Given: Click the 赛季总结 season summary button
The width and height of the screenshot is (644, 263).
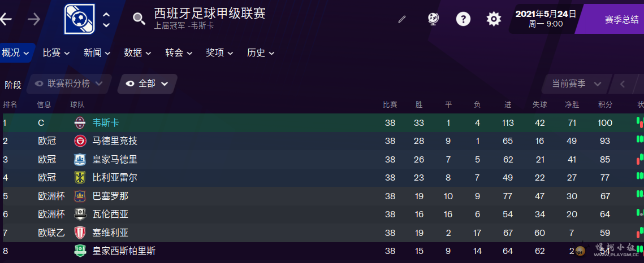Looking at the screenshot, I should (x=621, y=19).
